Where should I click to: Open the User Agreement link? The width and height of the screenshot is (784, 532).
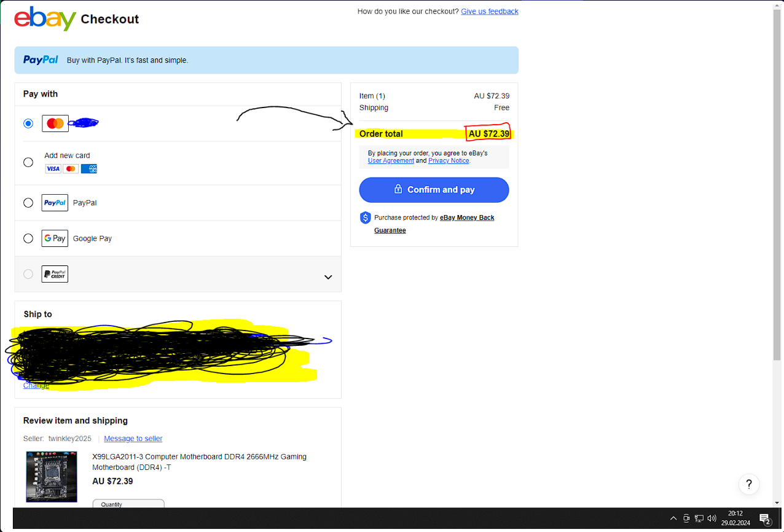[391, 160]
